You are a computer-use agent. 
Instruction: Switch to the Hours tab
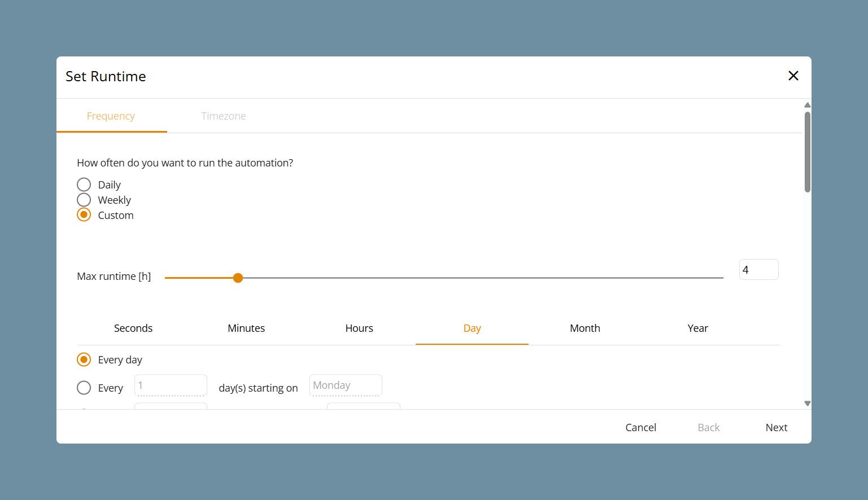tap(359, 328)
